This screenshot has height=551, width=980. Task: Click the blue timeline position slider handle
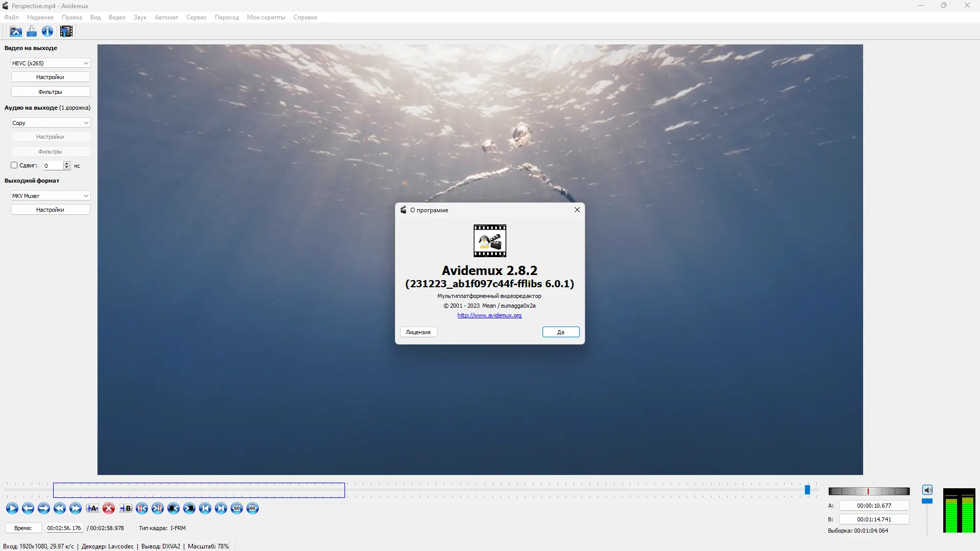pyautogui.click(x=807, y=490)
